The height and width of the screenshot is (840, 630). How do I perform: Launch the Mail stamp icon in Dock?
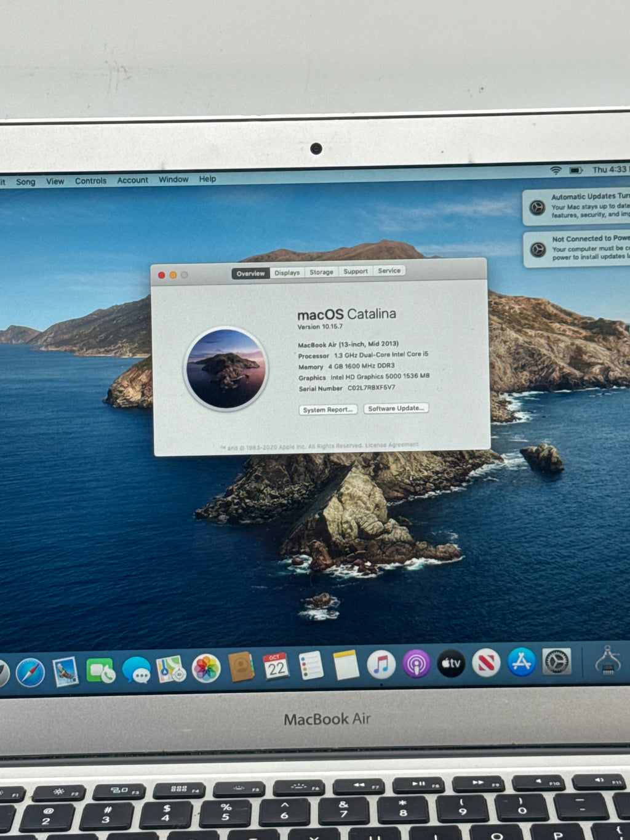pyautogui.click(x=65, y=671)
